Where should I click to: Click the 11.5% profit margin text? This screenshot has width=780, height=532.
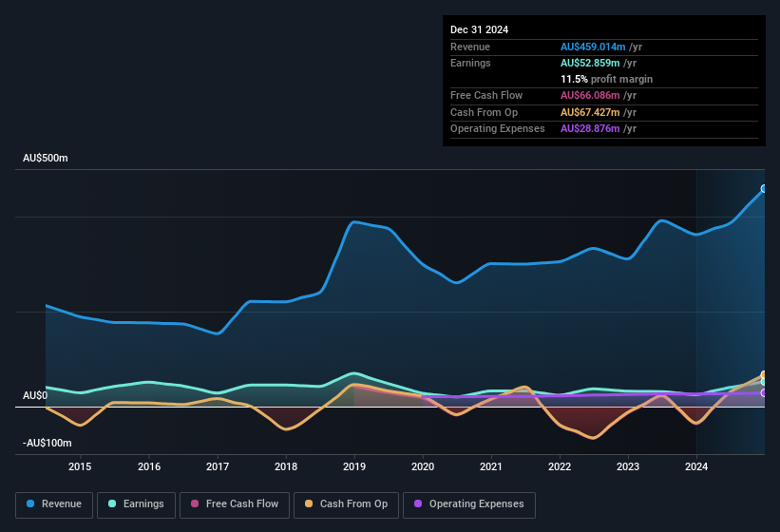click(606, 79)
